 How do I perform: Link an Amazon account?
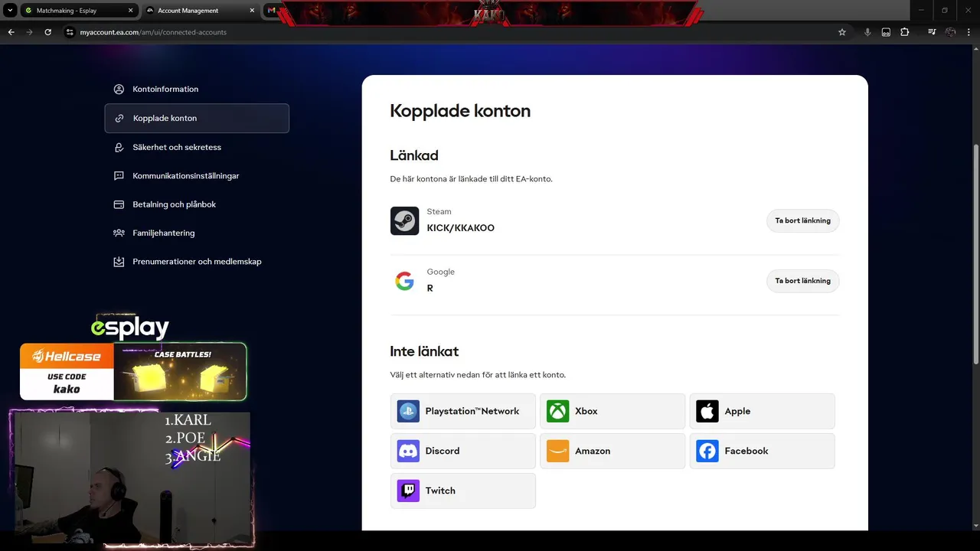pos(612,451)
